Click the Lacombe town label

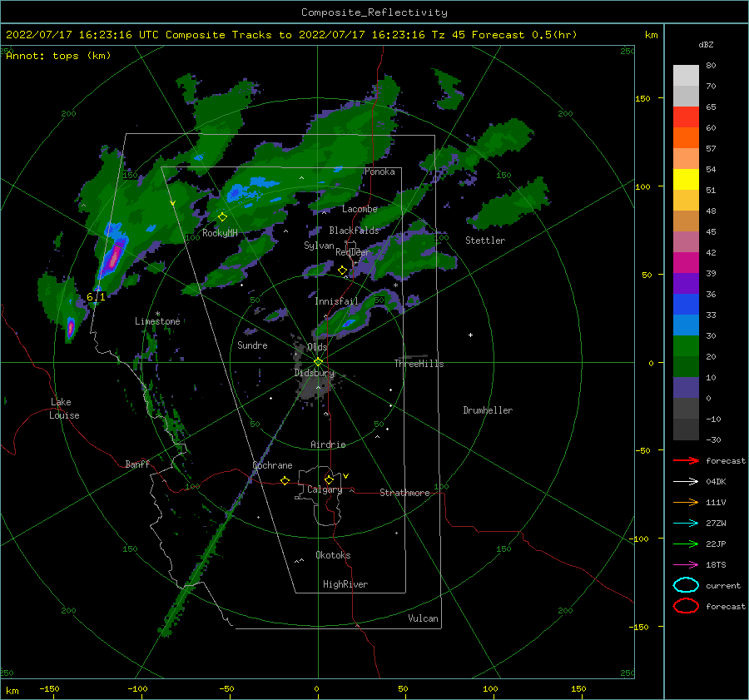(360, 209)
